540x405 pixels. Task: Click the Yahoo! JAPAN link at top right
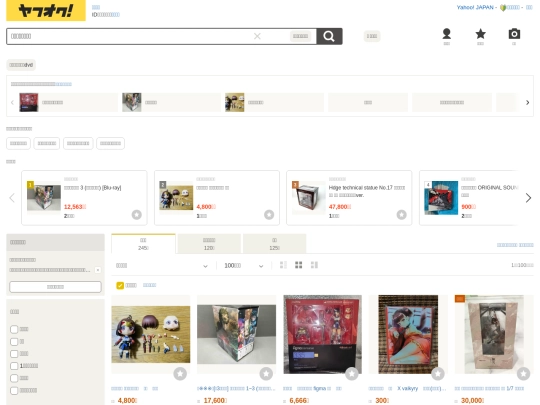coord(475,7)
